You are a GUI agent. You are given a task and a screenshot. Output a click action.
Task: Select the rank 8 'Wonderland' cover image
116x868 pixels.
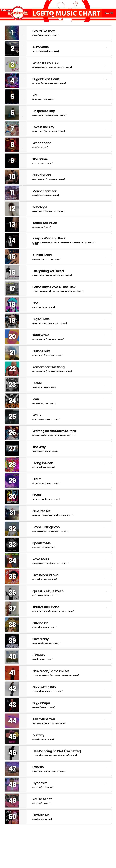(x=12, y=145)
